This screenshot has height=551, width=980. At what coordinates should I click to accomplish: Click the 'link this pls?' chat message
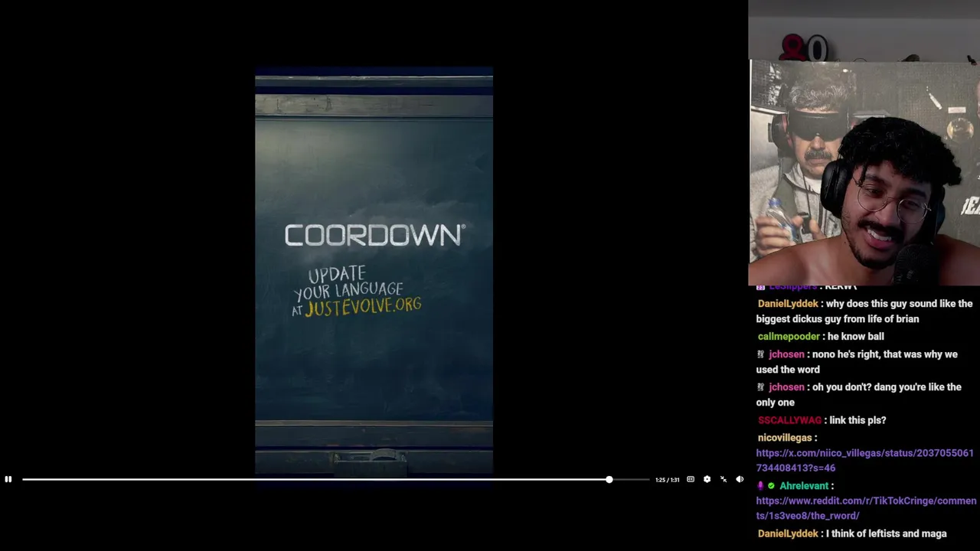pos(857,420)
